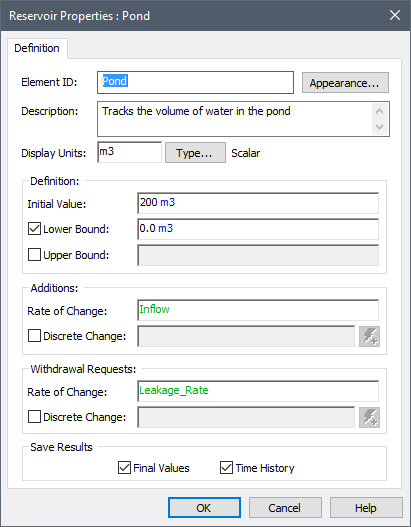Close the Reservoir Properties dialog

[x=395, y=15]
